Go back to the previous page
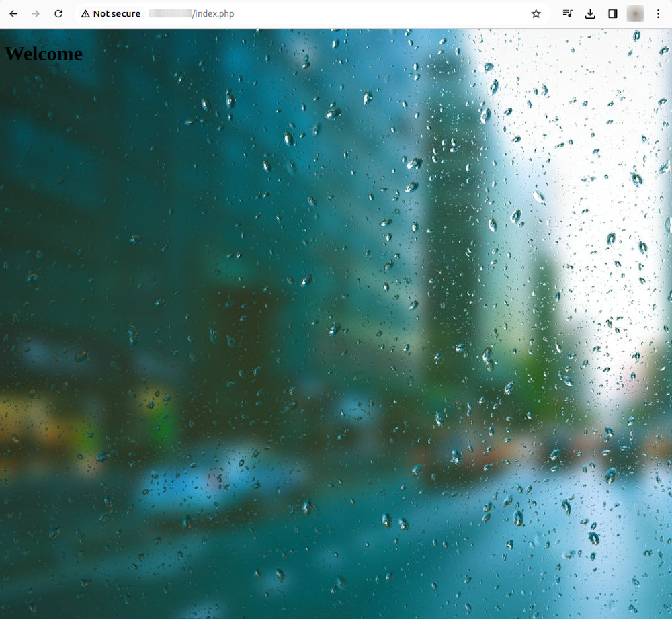 click(13, 13)
